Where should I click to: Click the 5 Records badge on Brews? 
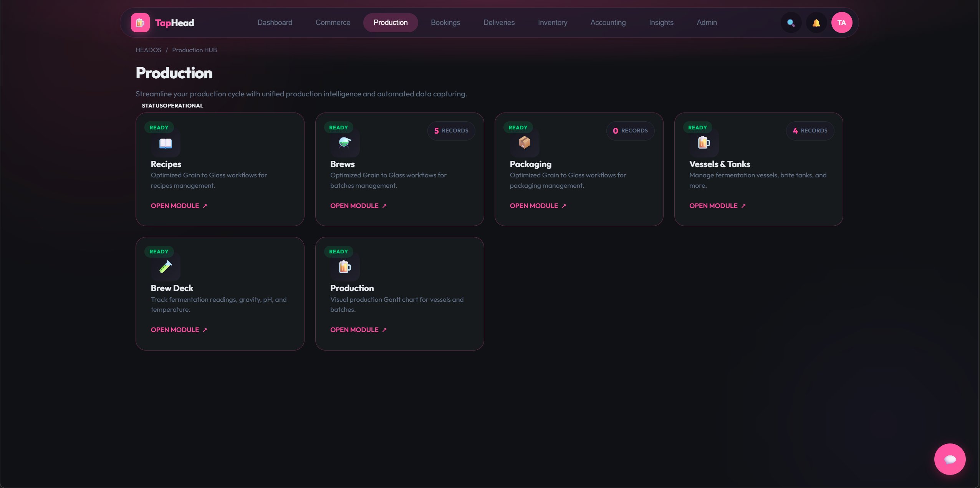point(451,131)
